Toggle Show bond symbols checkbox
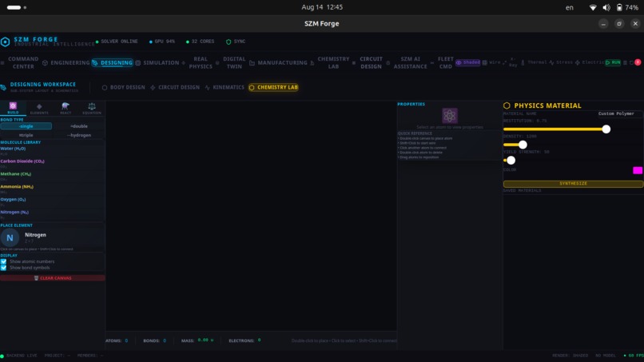Screen dimensions: 644x362 (x=4, y=268)
